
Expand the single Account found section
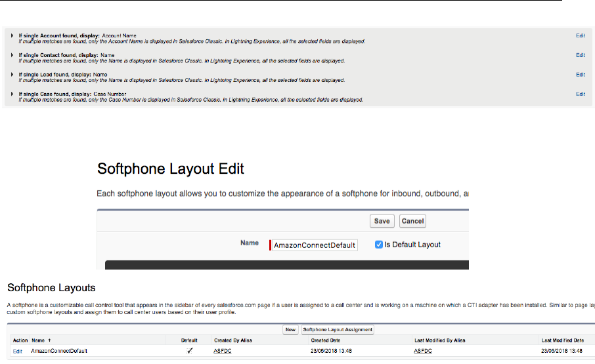[x=12, y=35]
